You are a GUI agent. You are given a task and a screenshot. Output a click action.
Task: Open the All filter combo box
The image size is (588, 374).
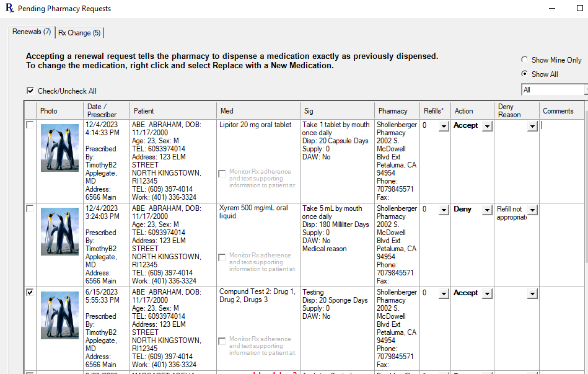553,90
